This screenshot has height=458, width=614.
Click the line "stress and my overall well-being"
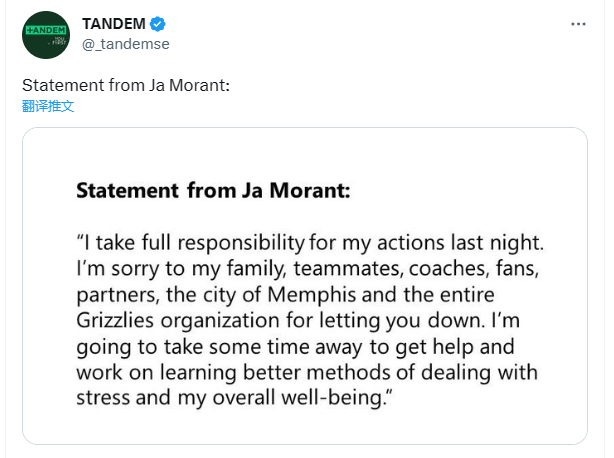pyautogui.click(x=229, y=399)
